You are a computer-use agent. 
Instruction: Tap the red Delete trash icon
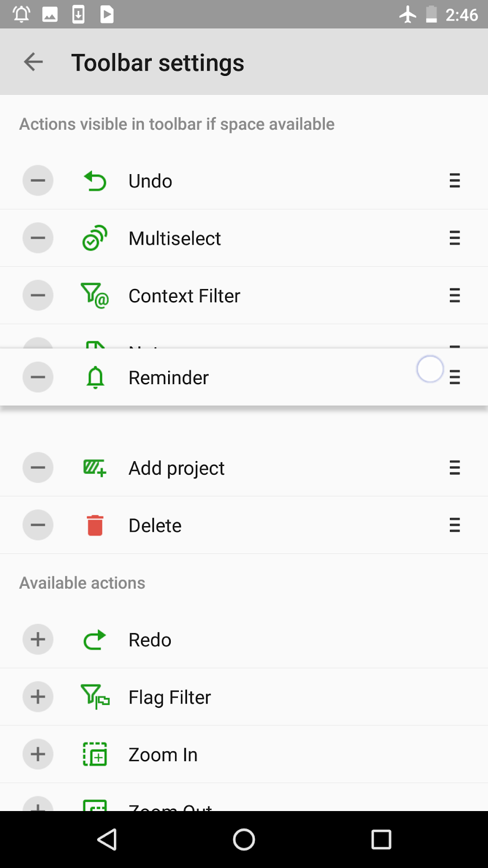coord(95,525)
